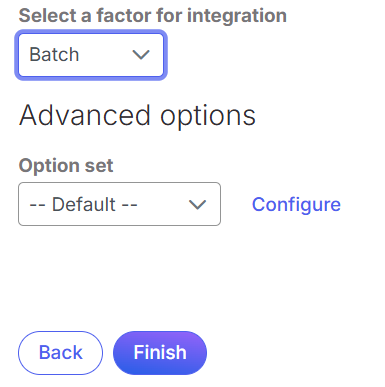Click the chevron arrow beside Batch

141,55
